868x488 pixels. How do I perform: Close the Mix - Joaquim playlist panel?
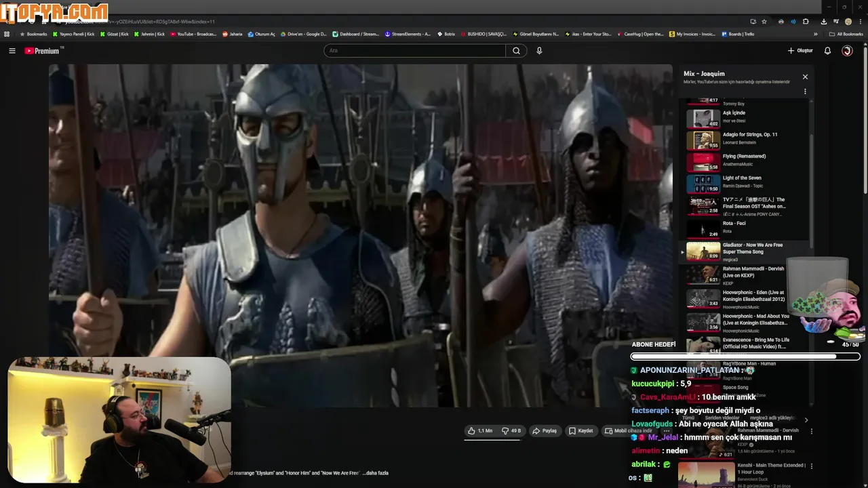click(805, 77)
